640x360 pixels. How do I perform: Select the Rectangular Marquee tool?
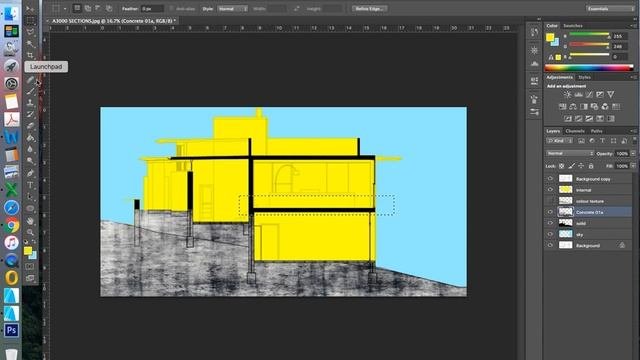pyautogui.click(x=30, y=20)
